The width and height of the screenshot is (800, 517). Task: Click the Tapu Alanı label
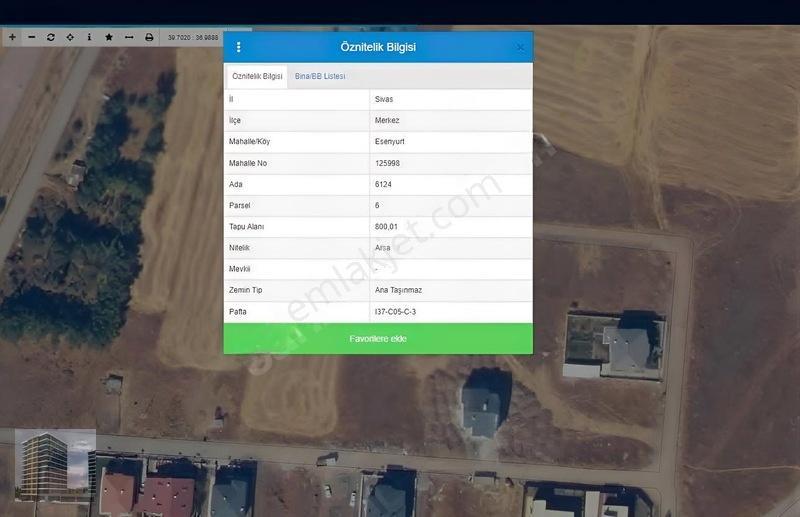tap(246, 227)
